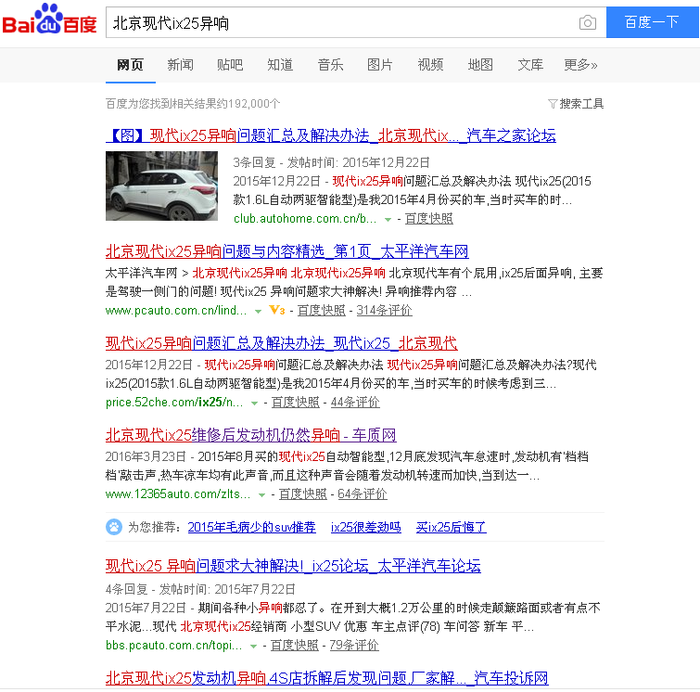Click the white car thumbnail image
Viewport: 700px width, 692px height.
coord(161,186)
